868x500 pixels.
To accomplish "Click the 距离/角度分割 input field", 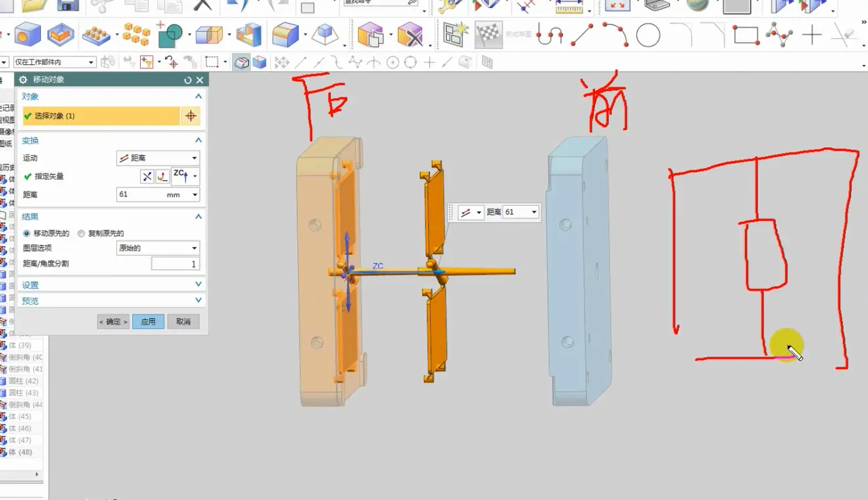I will (175, 264).
